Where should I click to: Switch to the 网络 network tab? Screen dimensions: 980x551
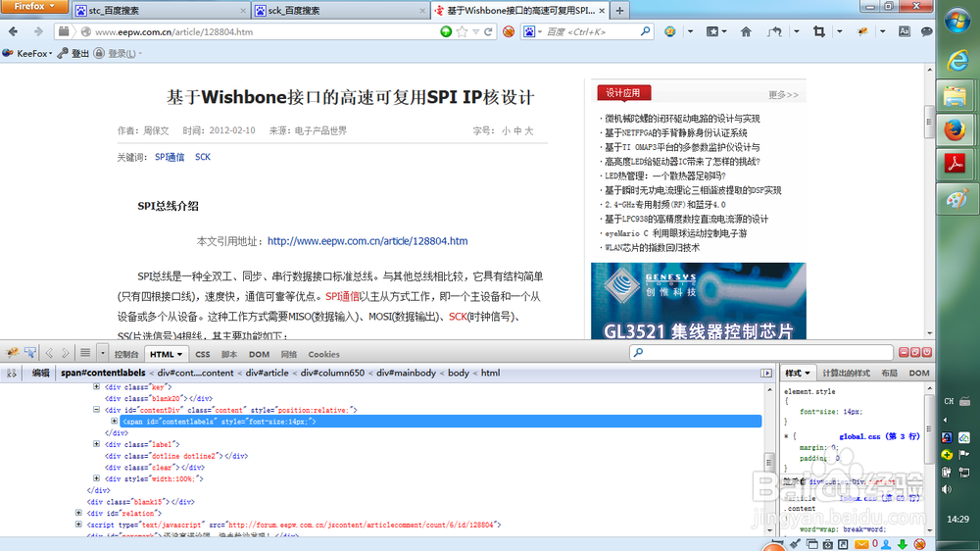[289, 354]
